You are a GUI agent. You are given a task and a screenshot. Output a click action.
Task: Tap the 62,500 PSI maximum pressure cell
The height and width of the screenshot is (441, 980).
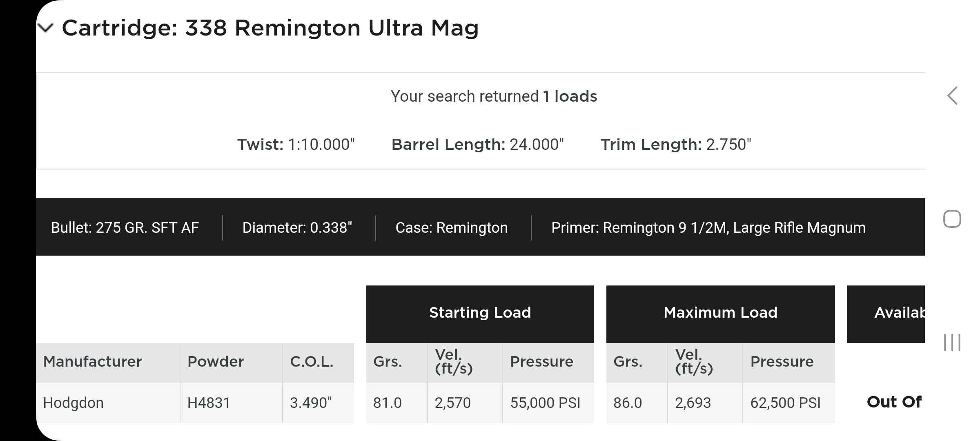(785, 403)
